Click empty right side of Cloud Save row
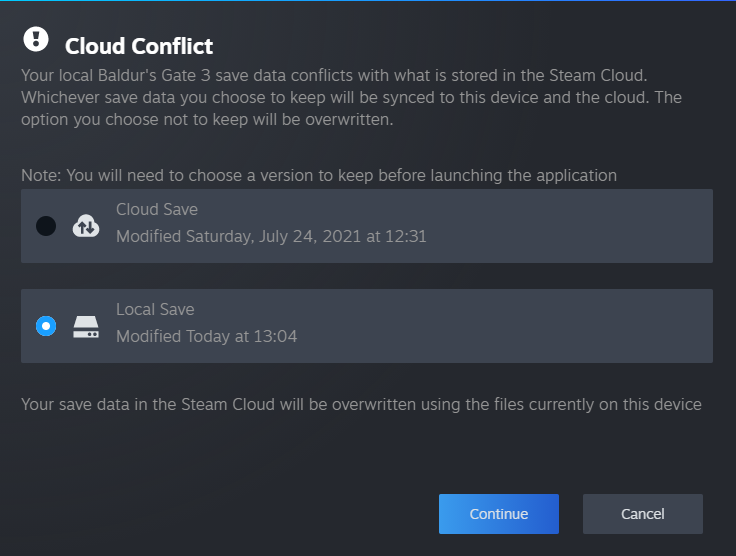 (x=600, y=226)
